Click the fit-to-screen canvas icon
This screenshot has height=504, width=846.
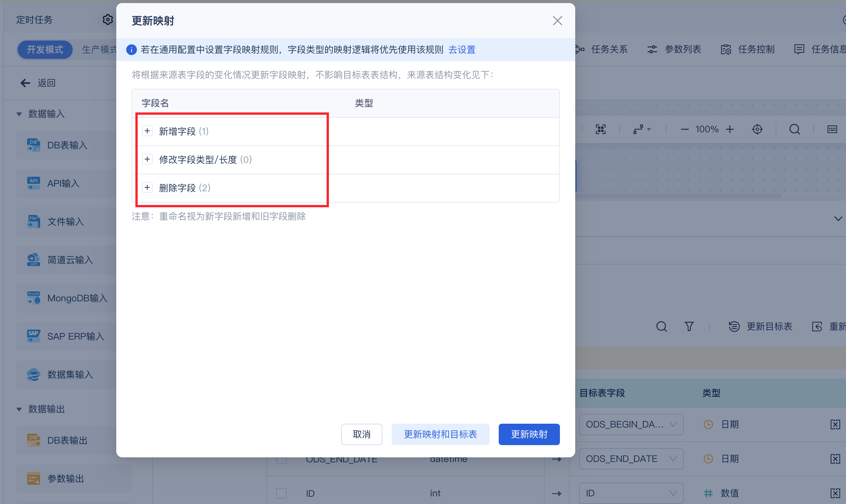click(x=600, y=129)
